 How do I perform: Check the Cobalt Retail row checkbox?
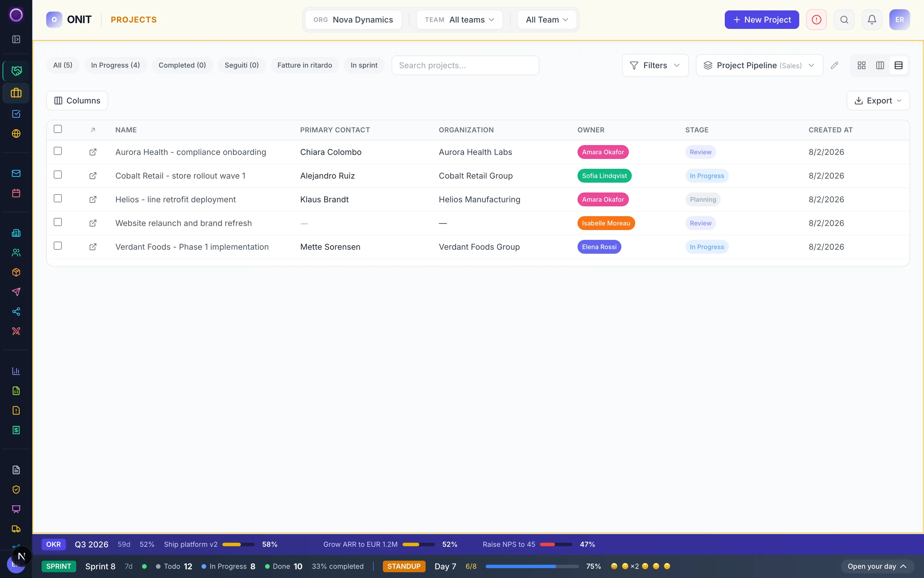(58, 175)
